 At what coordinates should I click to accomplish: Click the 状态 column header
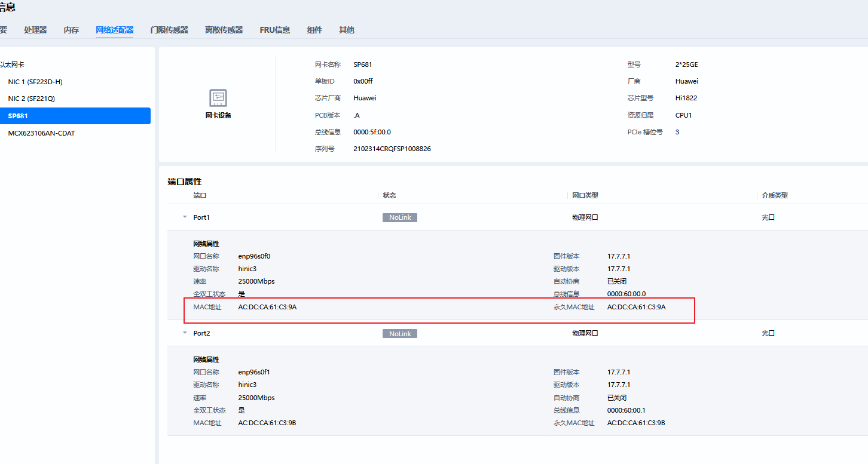(x=389, y=195)
